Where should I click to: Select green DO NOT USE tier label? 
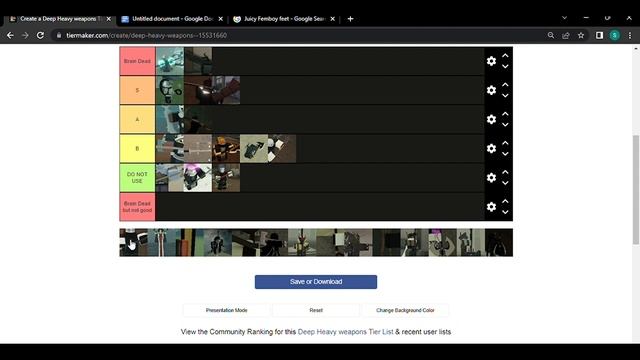coord(137,178)
